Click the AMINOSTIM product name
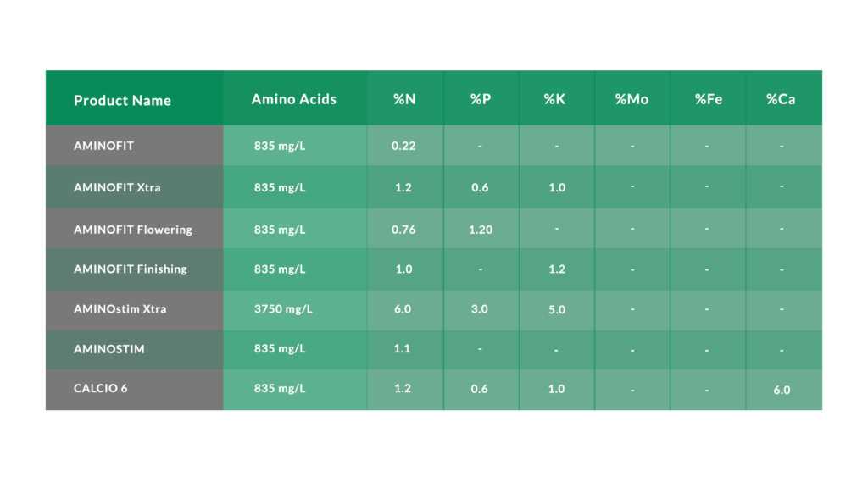Image resolution: width=868 pixels, height=488 pixels. 109,348
